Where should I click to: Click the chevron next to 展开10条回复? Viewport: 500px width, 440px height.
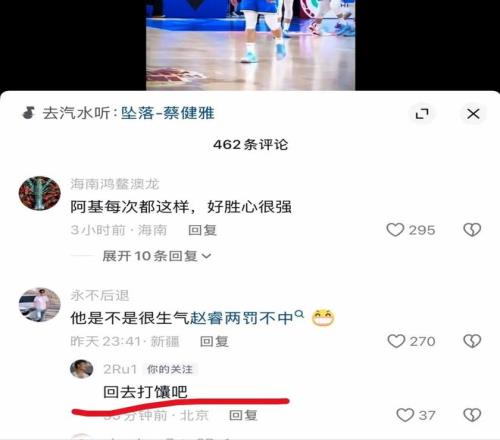coord(207,256)
